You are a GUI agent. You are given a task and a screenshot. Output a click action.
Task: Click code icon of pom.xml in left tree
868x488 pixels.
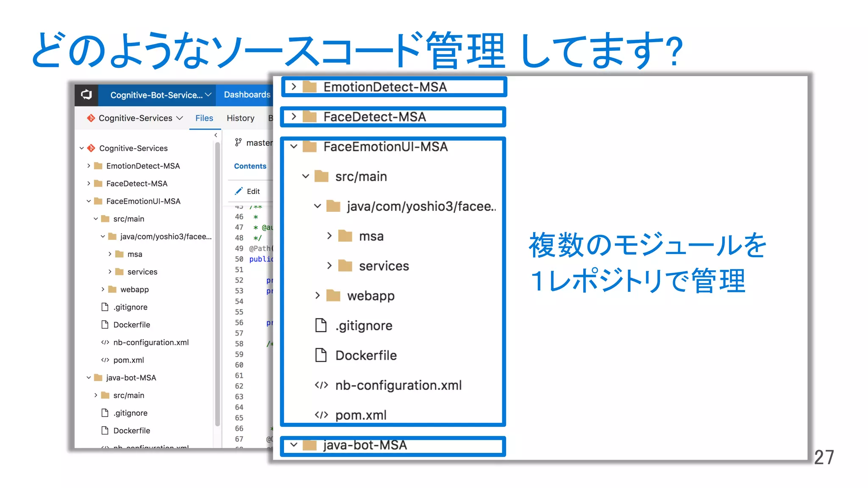click(x=105, y=360)
